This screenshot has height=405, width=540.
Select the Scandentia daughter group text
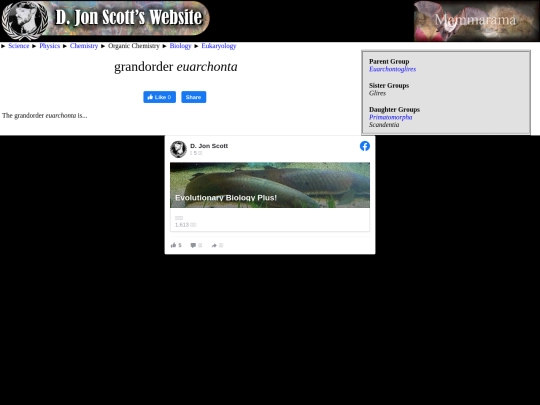pyautogui.click(x=384, y=125)
